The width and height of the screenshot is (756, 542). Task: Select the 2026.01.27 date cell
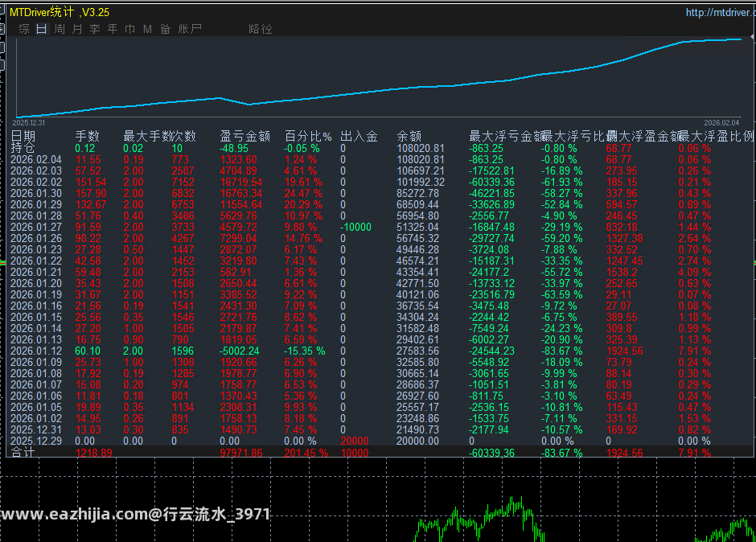(x=36, y=227)
